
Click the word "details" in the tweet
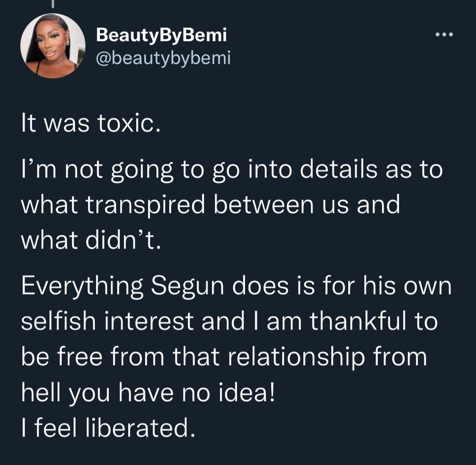tap(338, 169)
